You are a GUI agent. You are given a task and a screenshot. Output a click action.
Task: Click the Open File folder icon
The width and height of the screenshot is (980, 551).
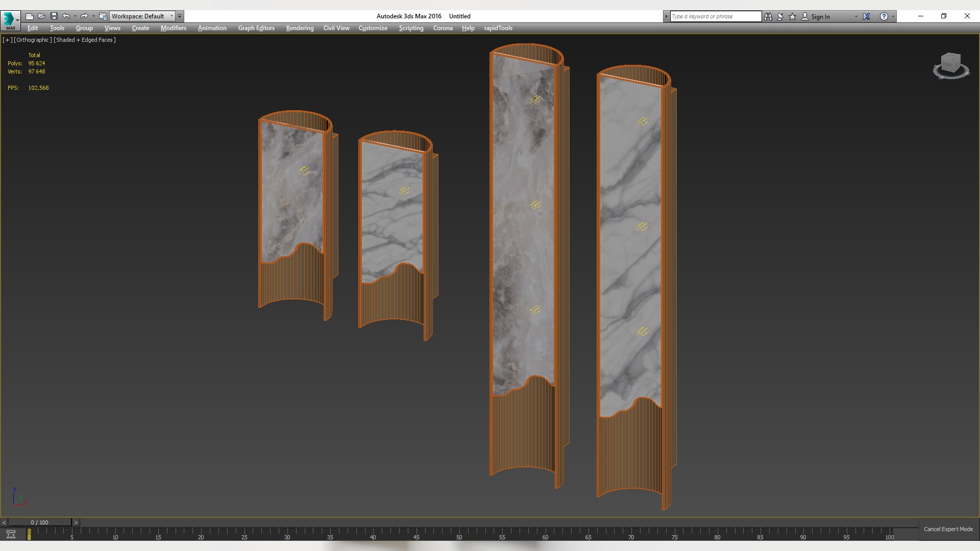click(x=42, y=16)
